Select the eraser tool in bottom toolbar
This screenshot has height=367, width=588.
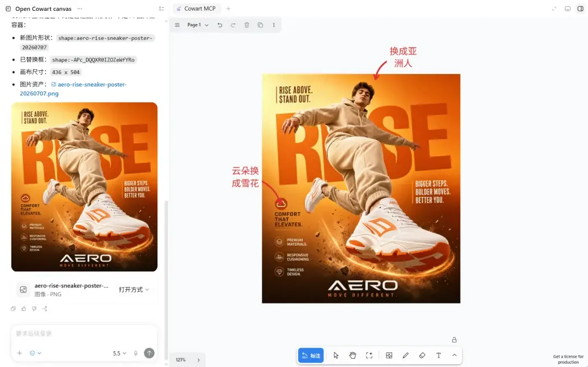[x=422, y=356]
